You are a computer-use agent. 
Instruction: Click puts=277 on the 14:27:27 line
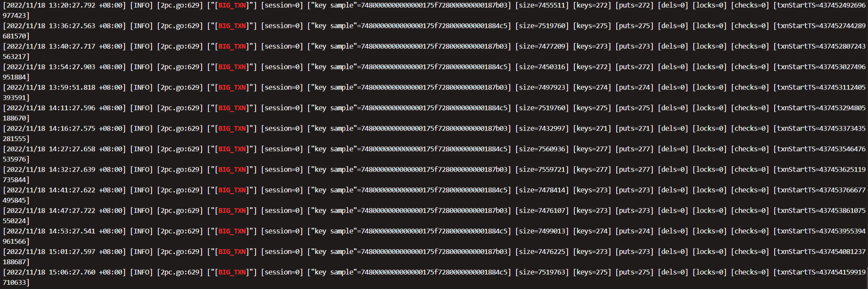point(634,149)
